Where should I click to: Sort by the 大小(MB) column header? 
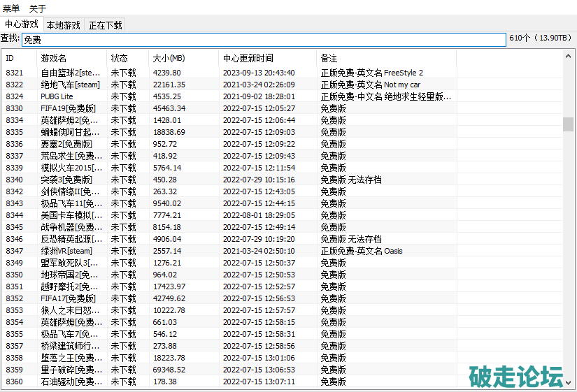[183, 58]
